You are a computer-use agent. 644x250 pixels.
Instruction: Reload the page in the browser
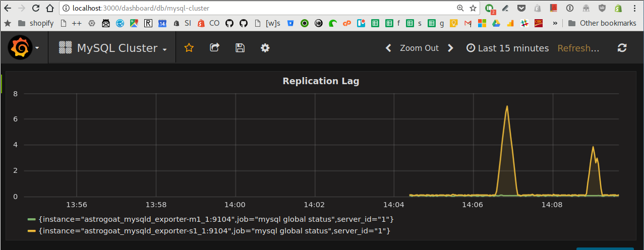coord(35,8)
